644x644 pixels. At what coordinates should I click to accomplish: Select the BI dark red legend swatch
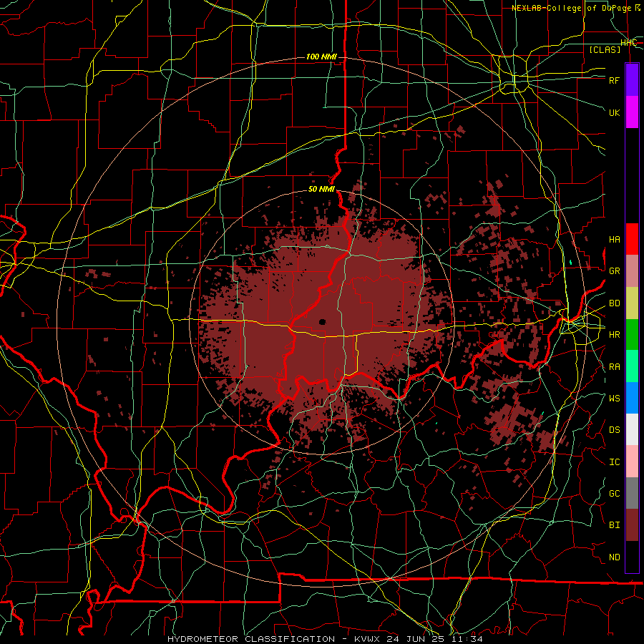(x=632, y=525)
